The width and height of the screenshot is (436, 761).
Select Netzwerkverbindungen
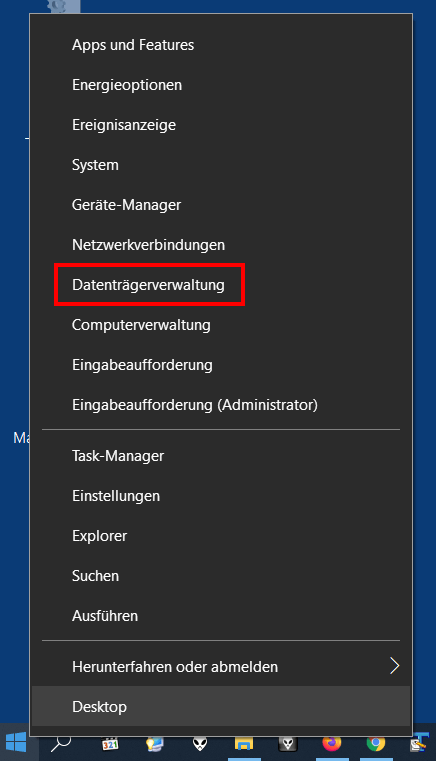point(222,245)
